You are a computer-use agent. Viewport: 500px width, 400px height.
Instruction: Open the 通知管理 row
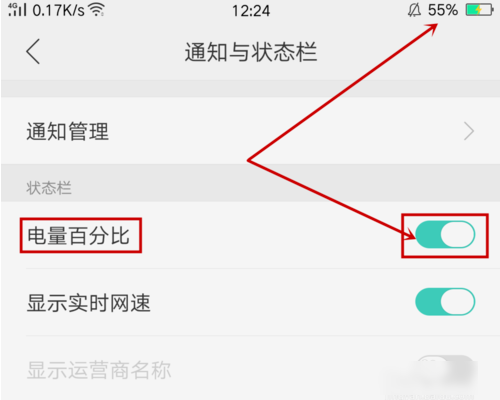(x=250, y=131)
